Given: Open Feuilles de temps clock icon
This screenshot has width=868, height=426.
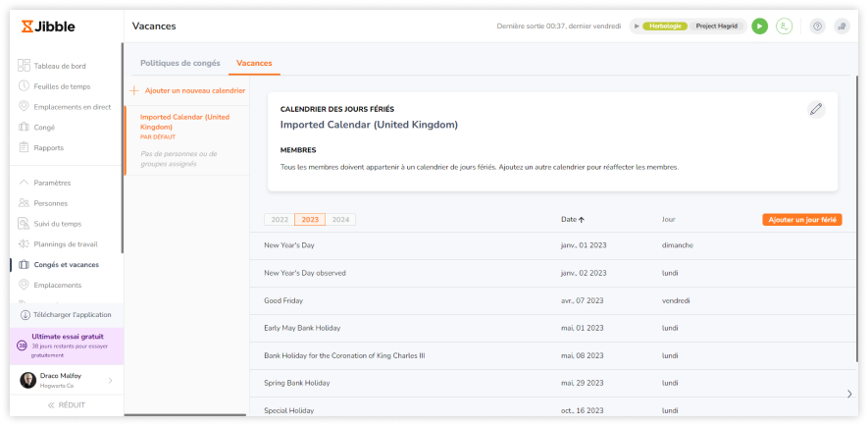Looking at the screenshot, I should 24,85.
